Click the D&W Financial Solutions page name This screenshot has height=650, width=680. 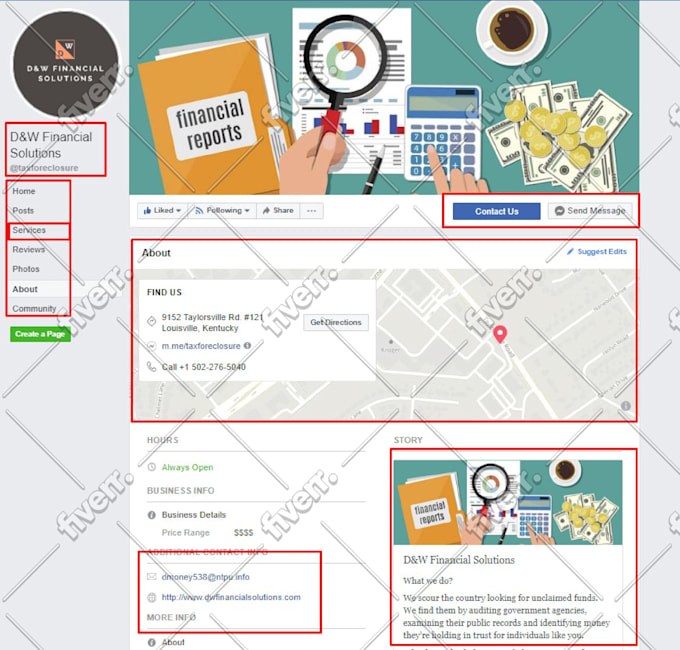(51, 145)
